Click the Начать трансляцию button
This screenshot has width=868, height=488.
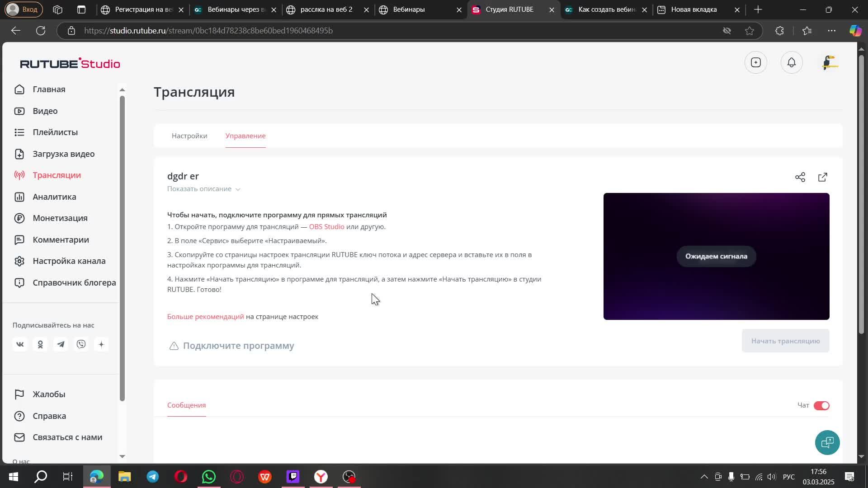coord(785,341)
